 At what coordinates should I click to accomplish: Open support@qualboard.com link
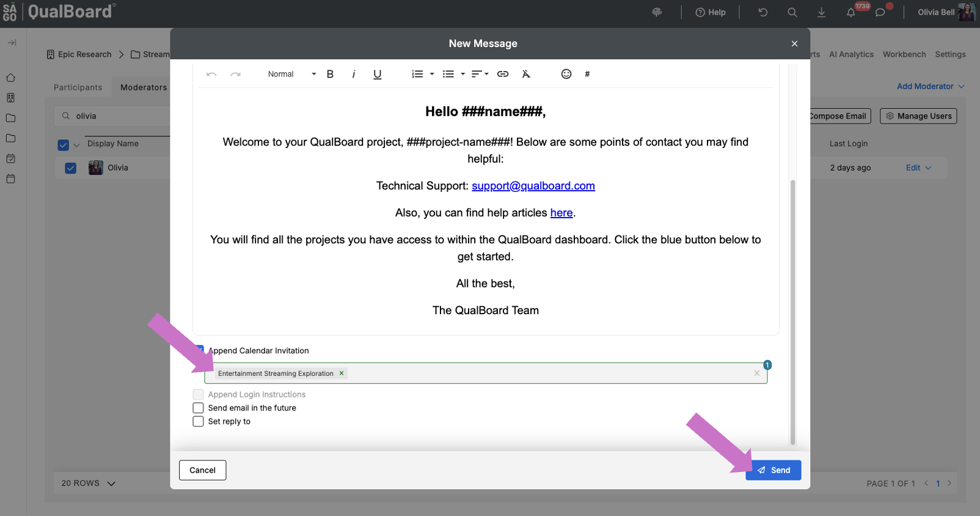point(533,186)
